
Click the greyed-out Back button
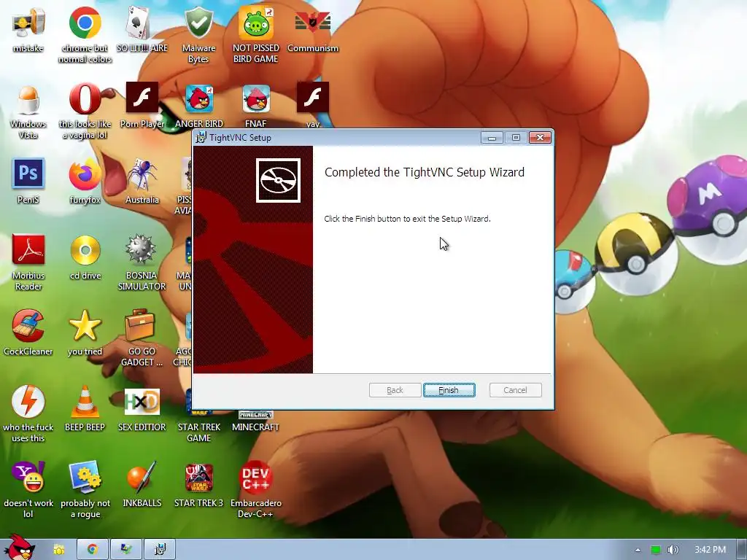pyautogui.click(x=395, y=390)
